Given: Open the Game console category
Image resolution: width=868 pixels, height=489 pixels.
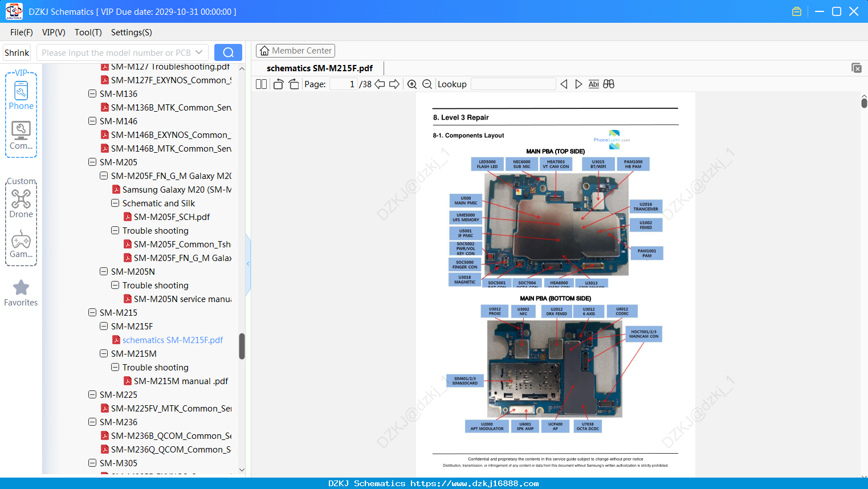Looking at the screenshot, I should click(x=21, y=244).
